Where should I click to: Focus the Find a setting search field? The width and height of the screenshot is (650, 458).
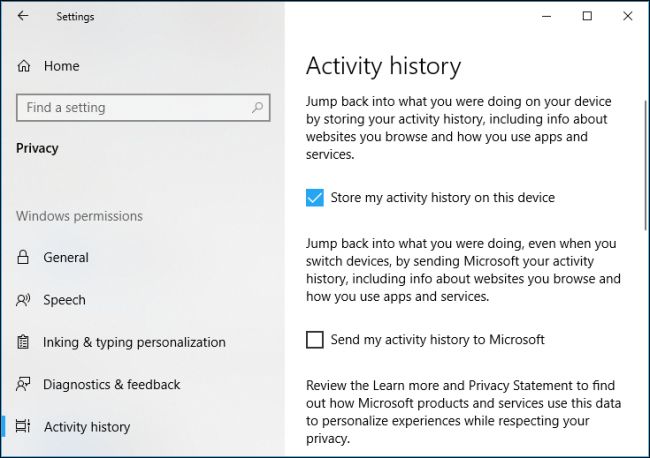(x=130, y=108)
